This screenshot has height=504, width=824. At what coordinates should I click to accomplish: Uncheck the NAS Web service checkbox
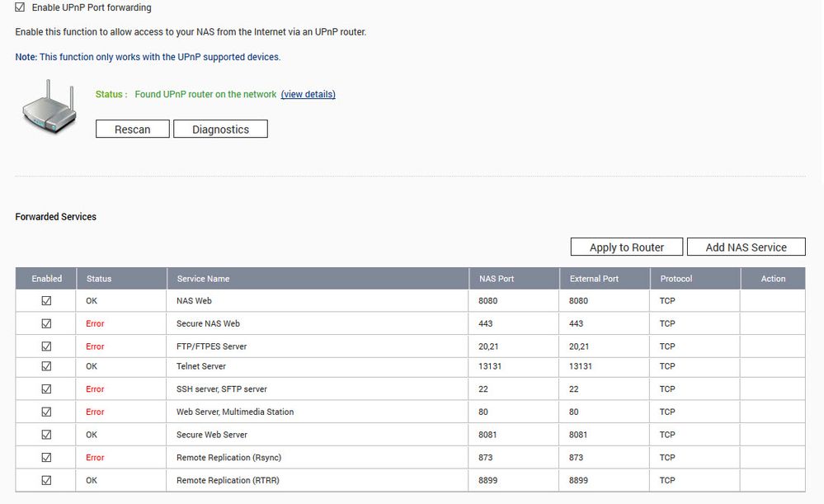46,301
